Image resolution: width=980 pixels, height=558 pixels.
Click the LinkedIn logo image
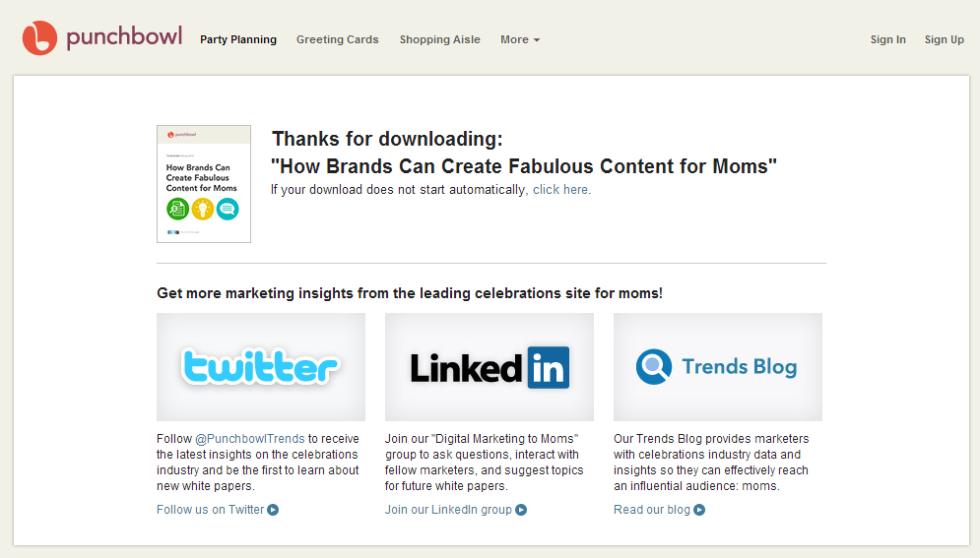tap(490, 367)
